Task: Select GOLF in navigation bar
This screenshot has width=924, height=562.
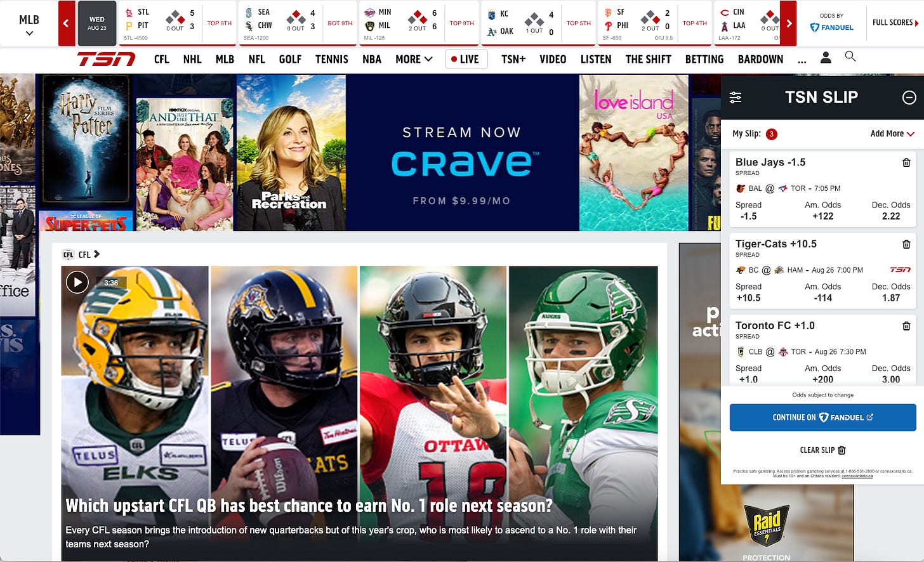Action: (x=290, y=59)
